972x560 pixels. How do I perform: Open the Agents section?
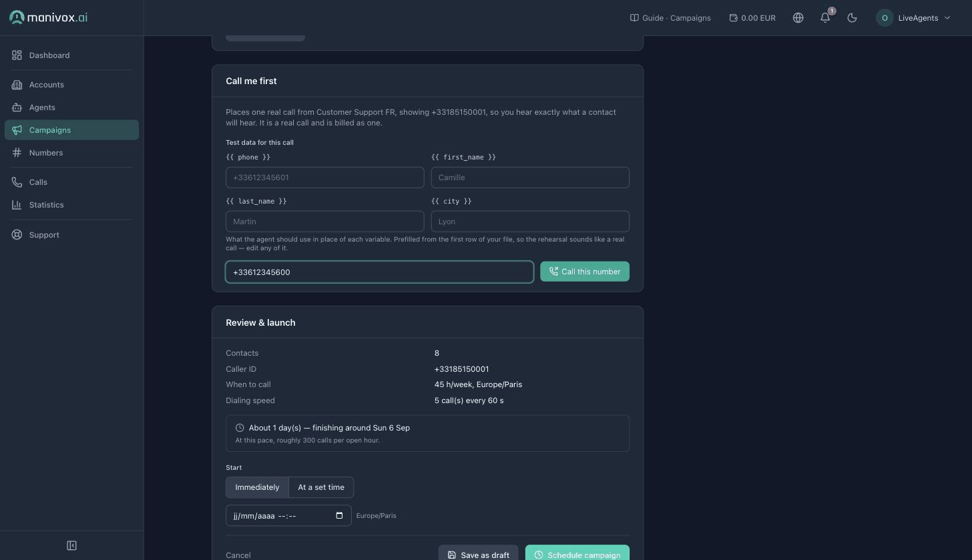(x=71, y=107)
